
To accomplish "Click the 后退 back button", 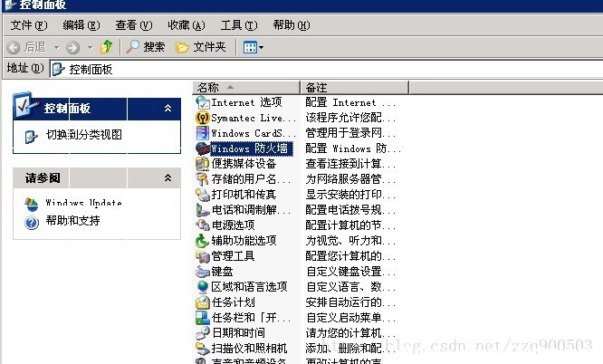I will click(26, 47).
